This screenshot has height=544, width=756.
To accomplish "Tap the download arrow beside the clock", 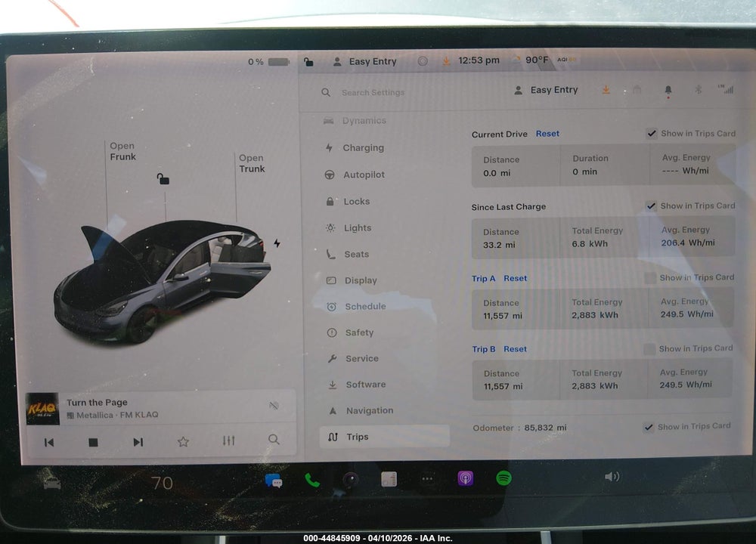I will pyautogui.click(x=447, y=61).
